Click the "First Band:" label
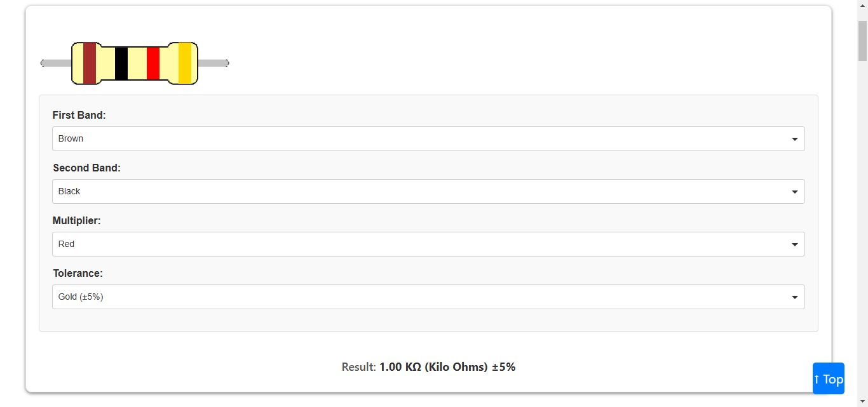Viewport: 868px width, 407px height. 79,115
